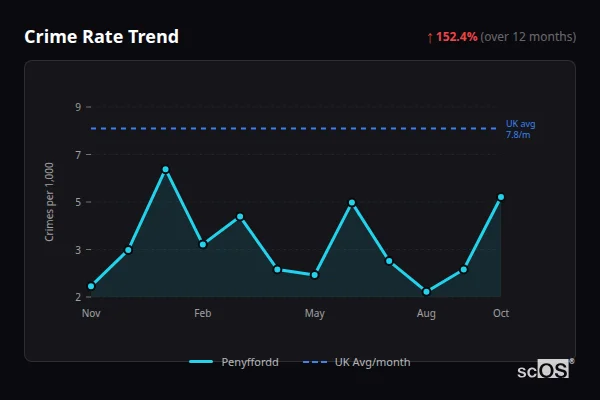Click the Crime Rate Trend heading
The height and width of the screenshot is (400, 600).
[x=101, y=37]
